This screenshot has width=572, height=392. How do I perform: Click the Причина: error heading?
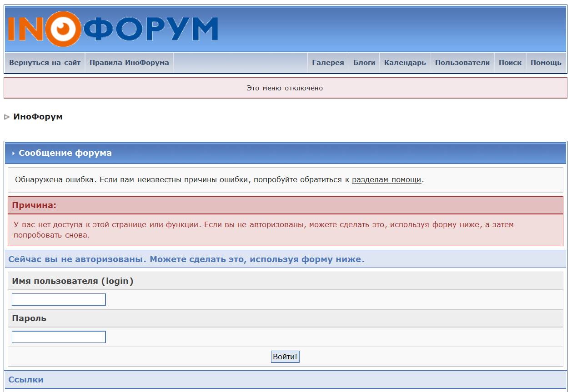(x=34, y=205)
